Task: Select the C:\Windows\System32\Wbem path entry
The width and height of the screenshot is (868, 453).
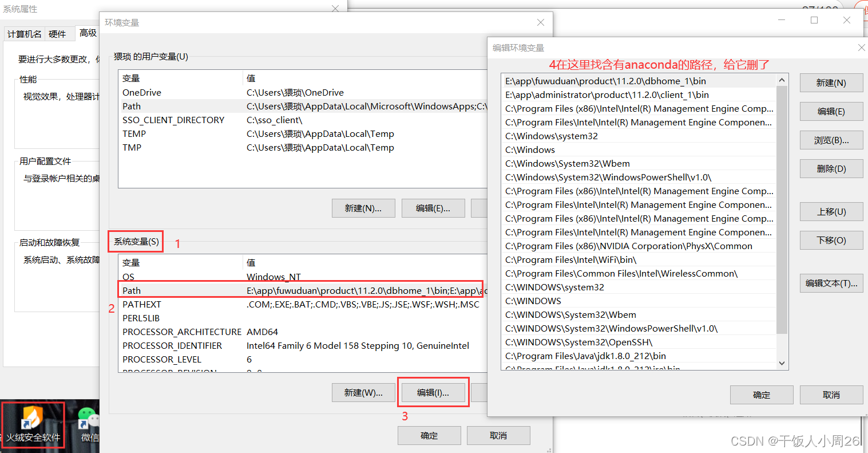Action: pyautogui.click(x=639, y=164)
